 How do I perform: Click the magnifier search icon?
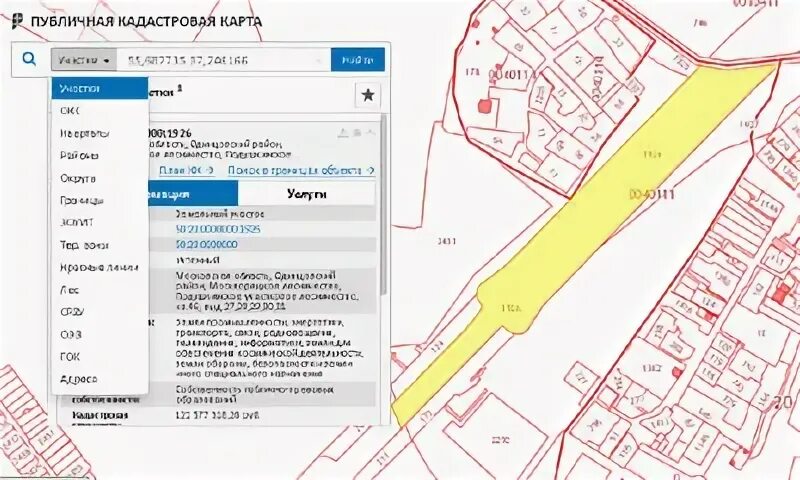30,59
